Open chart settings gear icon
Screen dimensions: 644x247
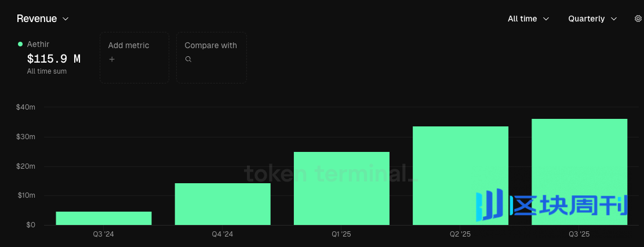tap(638, 19)
